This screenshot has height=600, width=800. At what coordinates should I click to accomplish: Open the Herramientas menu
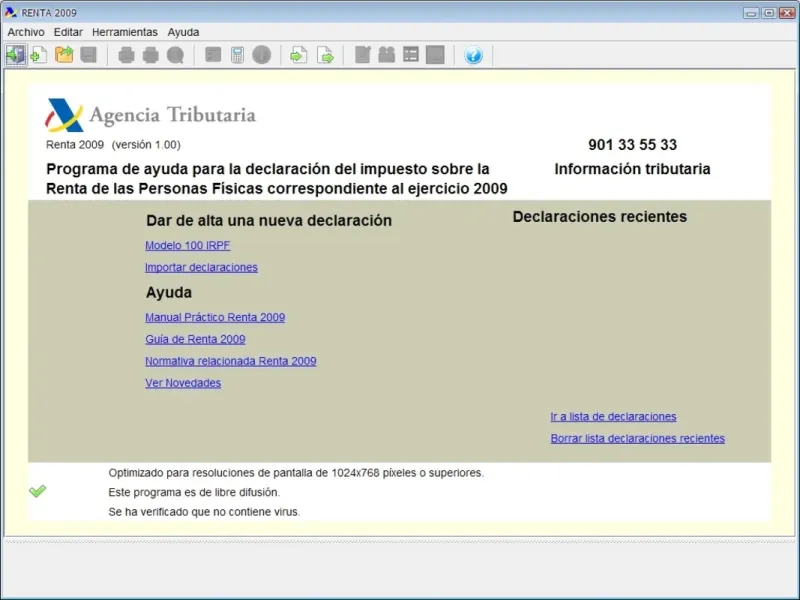125,32
